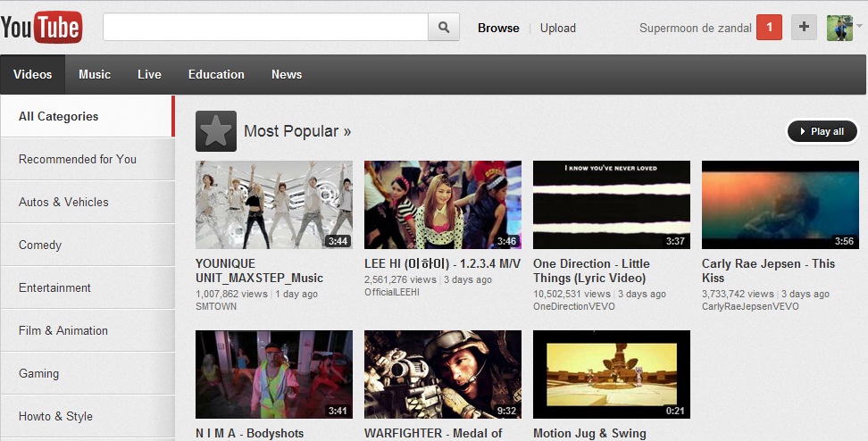
Task: Click the 2,561,276 views text
Action: tap(400, 280)
